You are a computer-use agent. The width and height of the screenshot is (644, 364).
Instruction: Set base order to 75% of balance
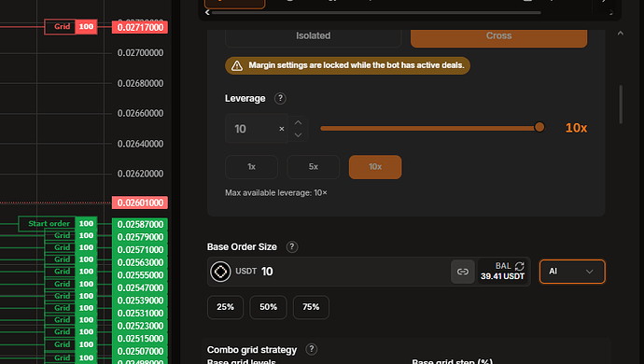click(x=311, y=307)
